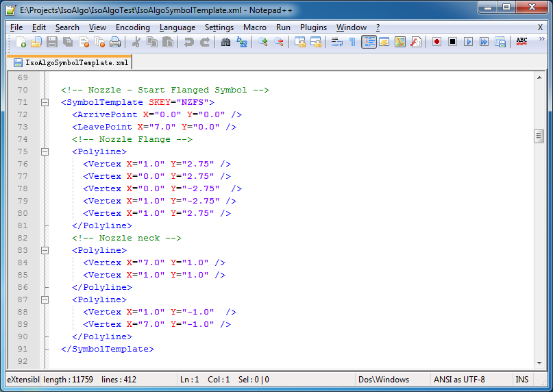Click the INS status bar indicator
Image resolution: width=553 pixels, height=392 pixels.
coord(521,379)
